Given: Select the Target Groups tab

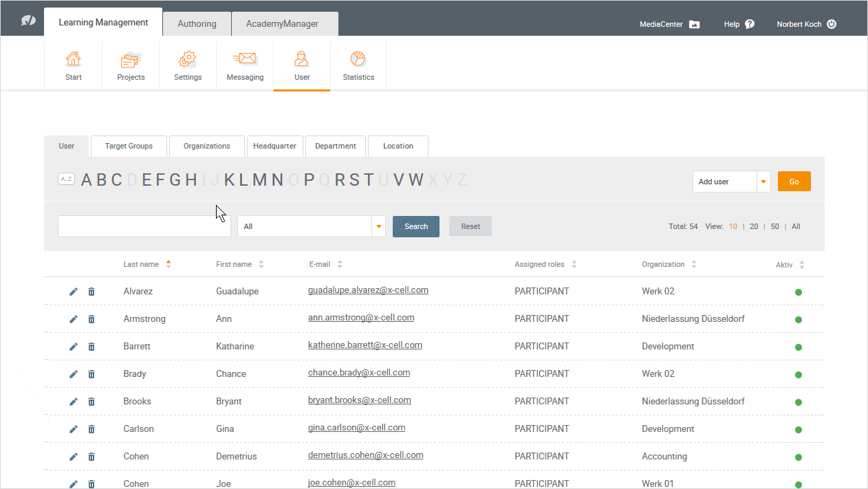Looking at the screenshot, I should tap(129, 146).
